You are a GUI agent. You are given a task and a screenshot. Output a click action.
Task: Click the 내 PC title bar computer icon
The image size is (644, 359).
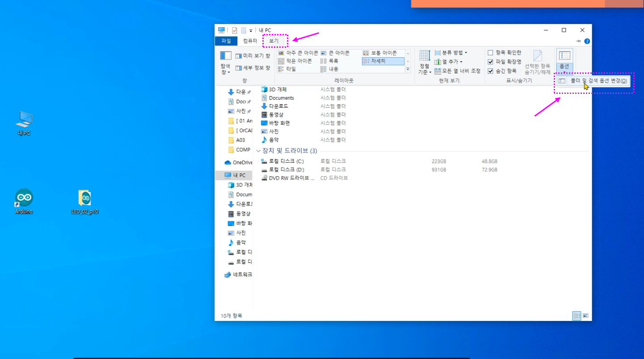point(221,30)
